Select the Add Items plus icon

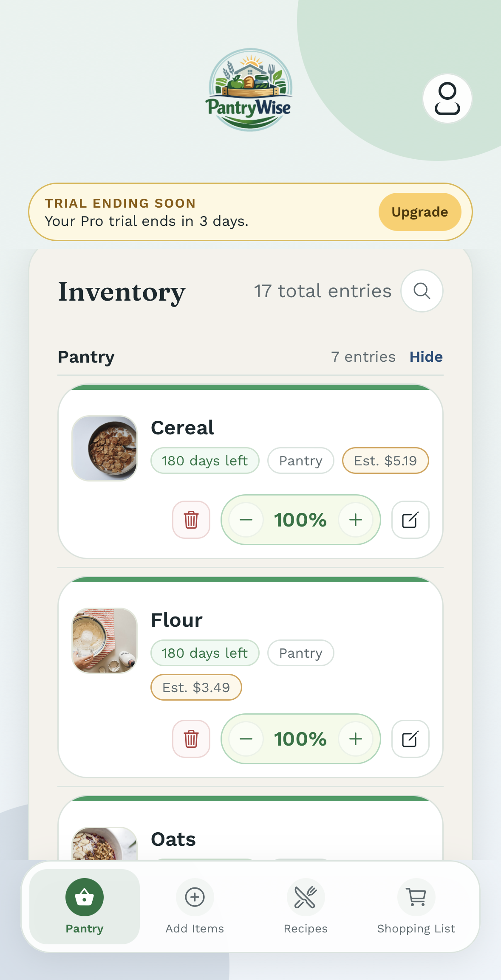click(195, 897)
